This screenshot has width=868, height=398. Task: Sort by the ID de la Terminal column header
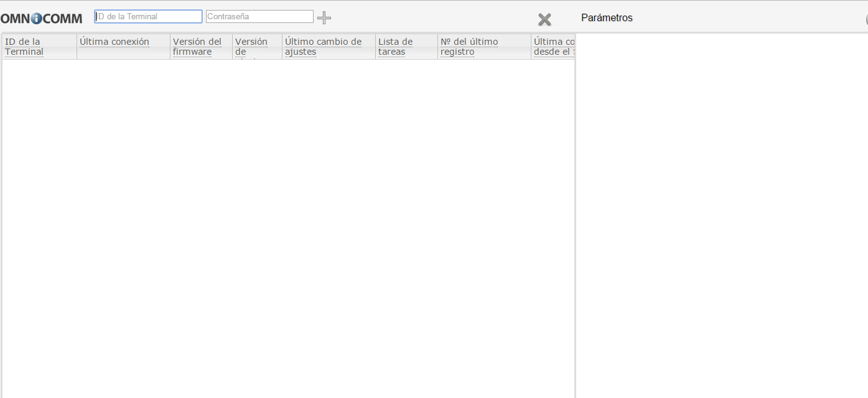(24, 47)
